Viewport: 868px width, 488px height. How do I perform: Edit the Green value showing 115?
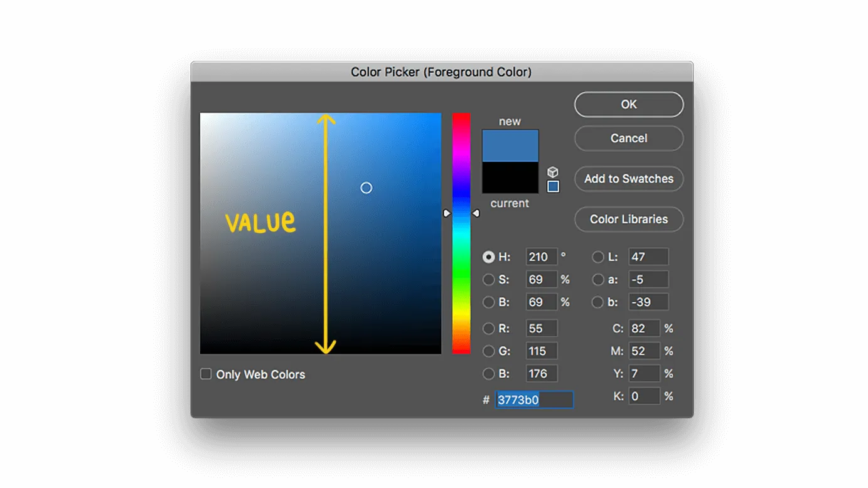pyautogui.click(x=541, y=351)
